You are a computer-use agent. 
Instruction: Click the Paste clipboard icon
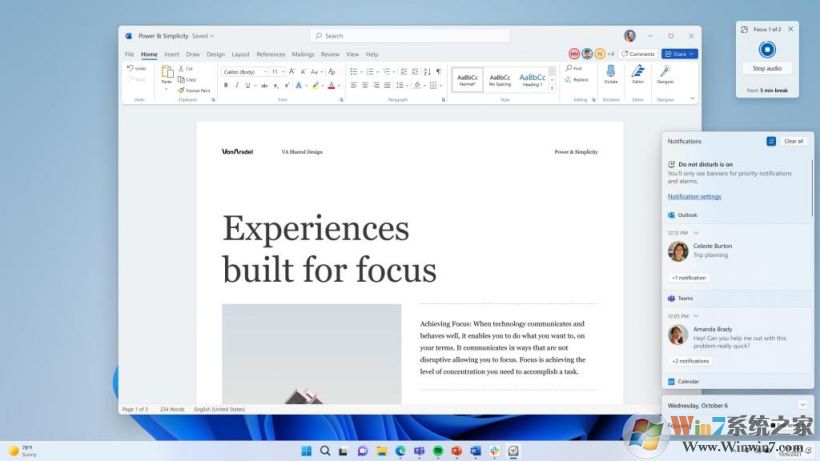pos(166,72)
